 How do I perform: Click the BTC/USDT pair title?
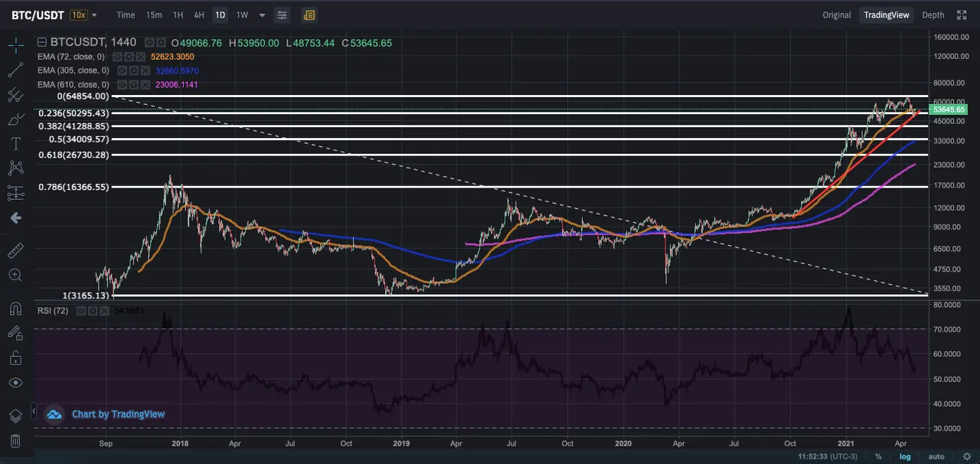click(x=38, y=15)
